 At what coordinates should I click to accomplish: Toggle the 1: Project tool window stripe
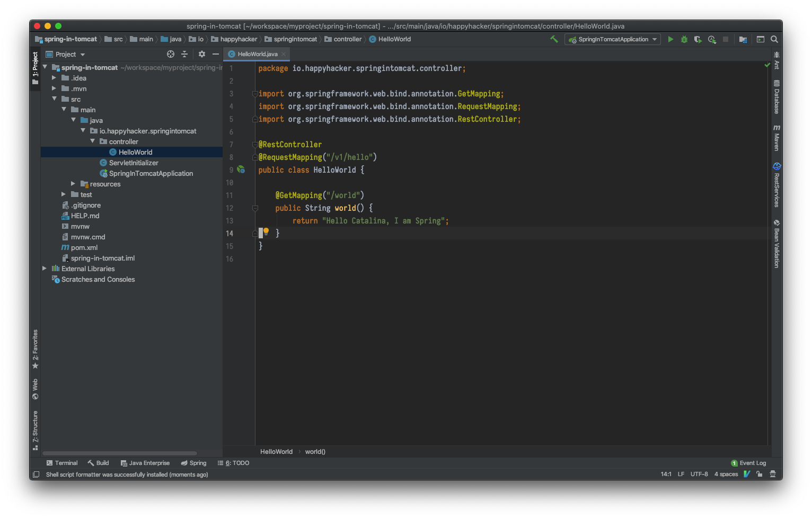pyautogui.click(x=36, y=68)
